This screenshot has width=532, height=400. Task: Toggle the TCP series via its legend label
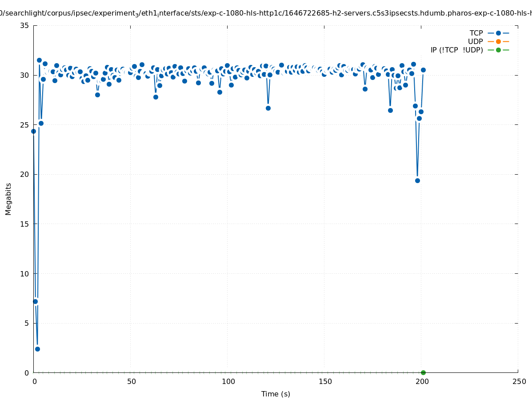(x=476, y=33)
